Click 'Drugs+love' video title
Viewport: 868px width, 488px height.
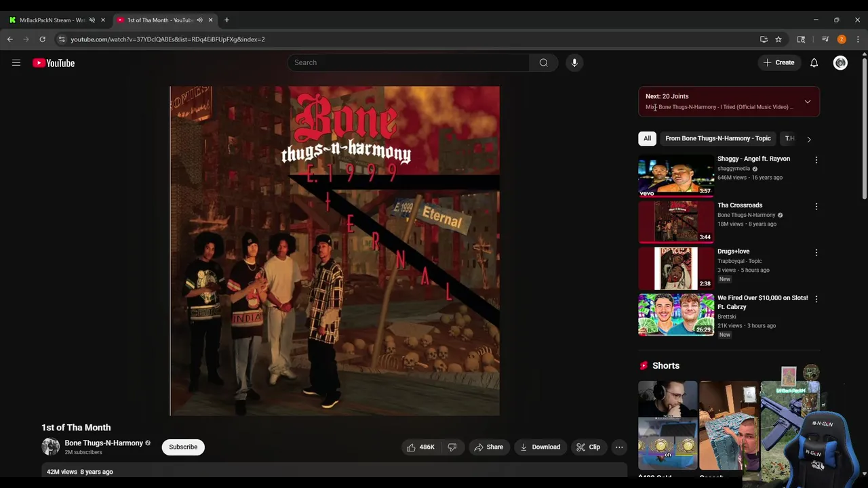pos(733,251)
